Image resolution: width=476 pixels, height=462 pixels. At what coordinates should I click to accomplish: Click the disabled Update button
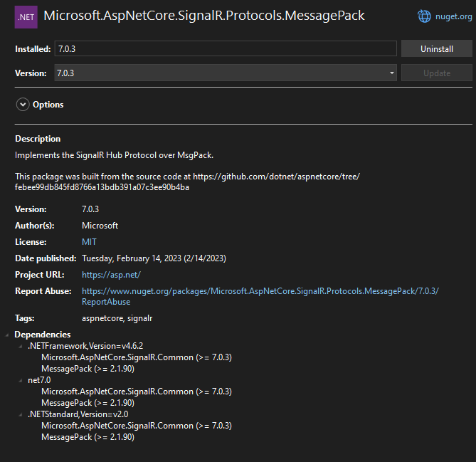[437, 73]
